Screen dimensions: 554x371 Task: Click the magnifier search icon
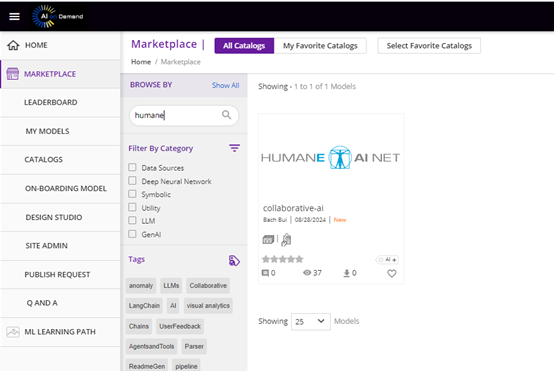(x=226, y=115)
